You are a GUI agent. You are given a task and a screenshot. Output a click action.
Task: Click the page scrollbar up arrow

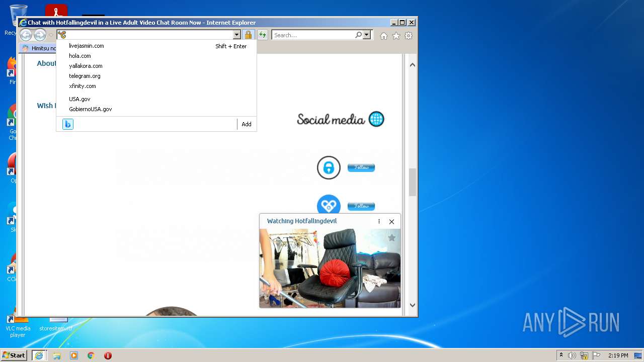coord(413,65)
